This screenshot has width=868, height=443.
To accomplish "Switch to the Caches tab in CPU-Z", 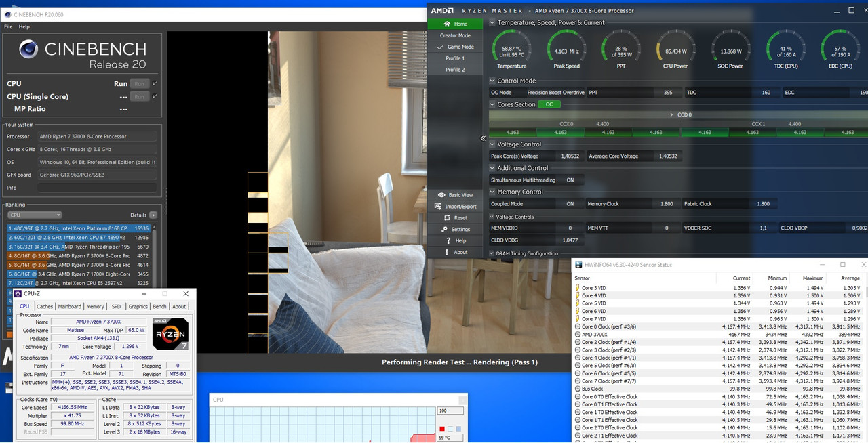I will 45,306.
